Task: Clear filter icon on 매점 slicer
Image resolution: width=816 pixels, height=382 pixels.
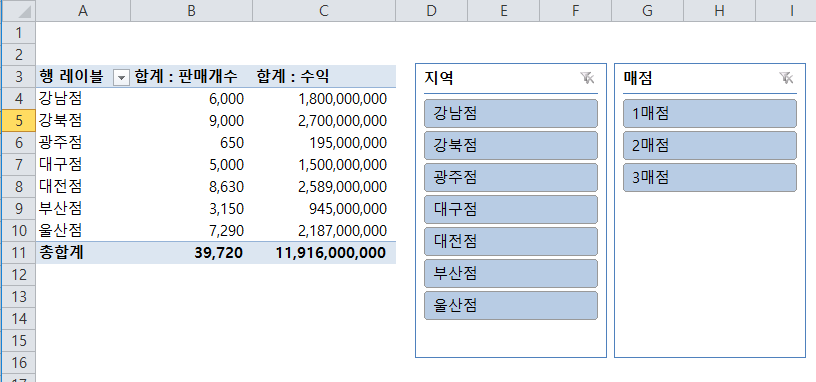Action: [x=786, y=78]
